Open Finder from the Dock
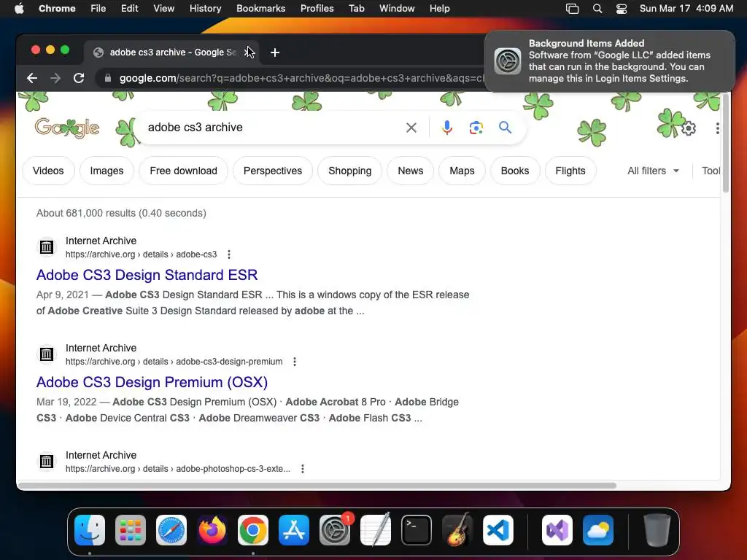The height and width of the screenshot is (560, 747). pyautogui.click(x=90, y=530)
